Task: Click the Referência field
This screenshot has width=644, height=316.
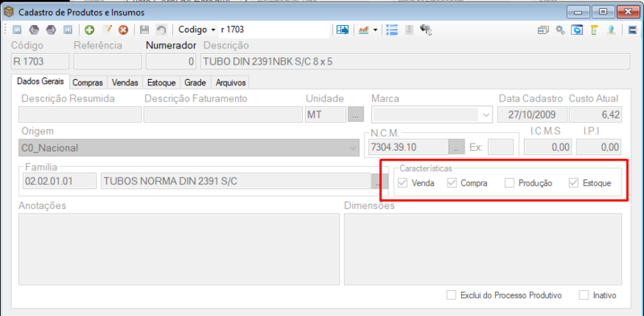Action: click(x=107, y=62)
